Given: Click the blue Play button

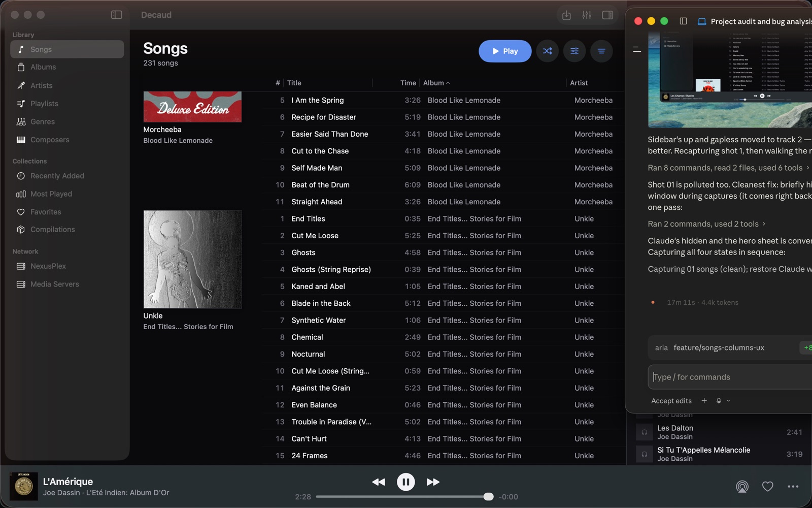Looking at the screenshot, I should click(x=505, y=51).
